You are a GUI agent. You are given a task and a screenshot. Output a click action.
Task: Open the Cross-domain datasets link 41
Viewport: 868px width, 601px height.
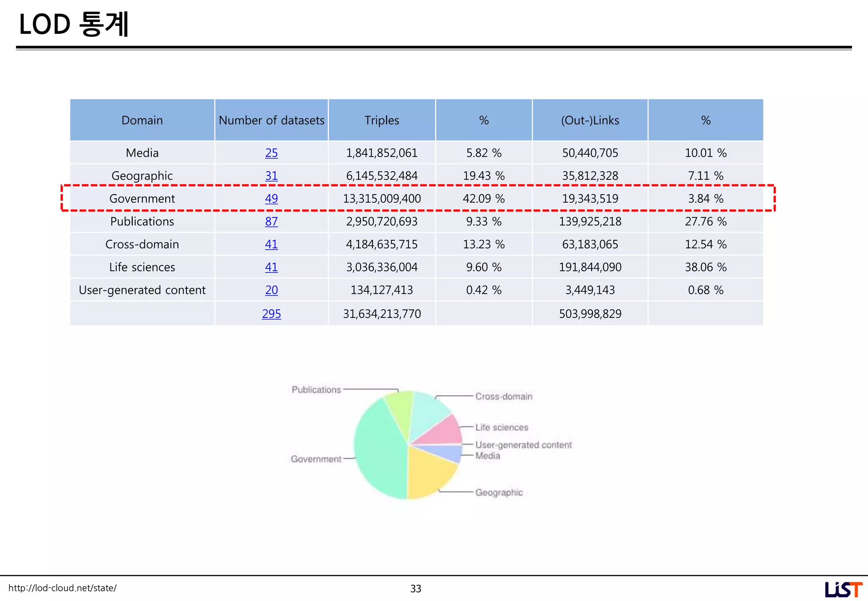(271, 245)
